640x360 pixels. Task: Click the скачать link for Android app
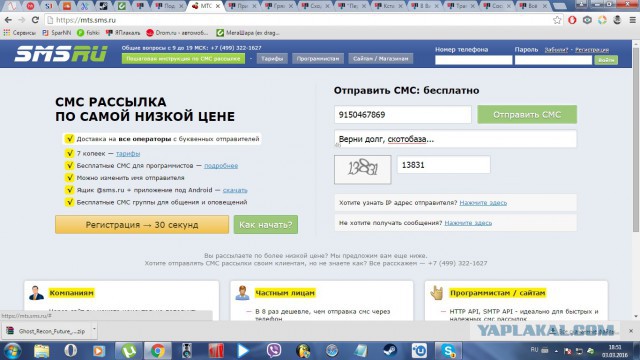click(x=235, y=190)
